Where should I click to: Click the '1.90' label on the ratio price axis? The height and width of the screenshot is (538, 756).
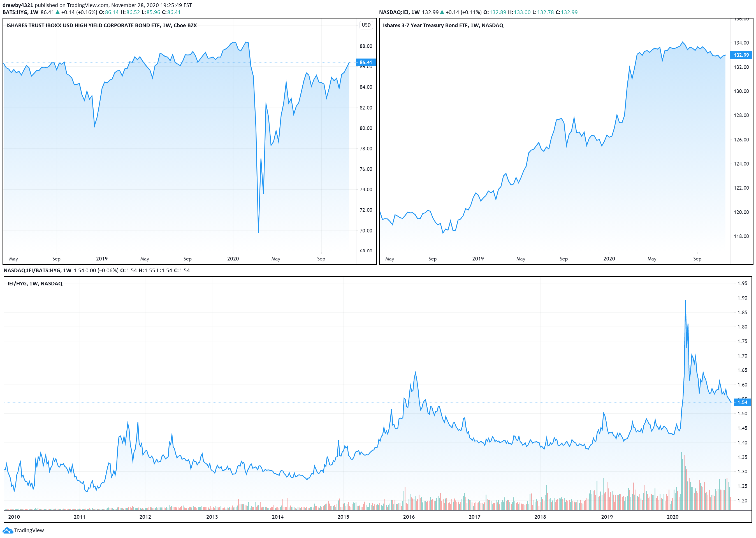coord(743,298)
